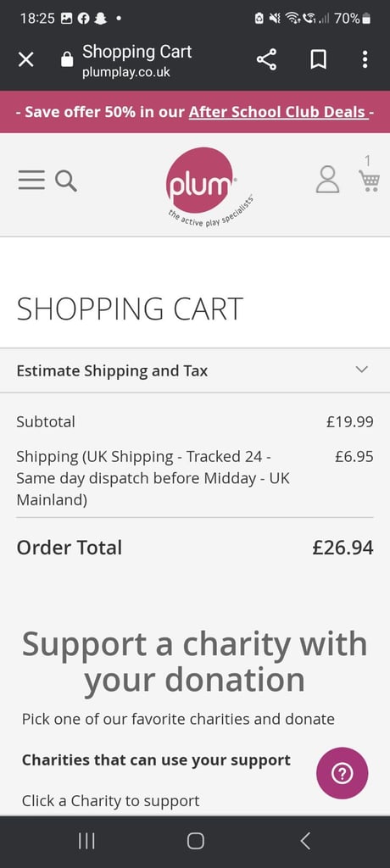The image size is (390, 868).
Task: Close the browser tab with X
Action: 26,59
